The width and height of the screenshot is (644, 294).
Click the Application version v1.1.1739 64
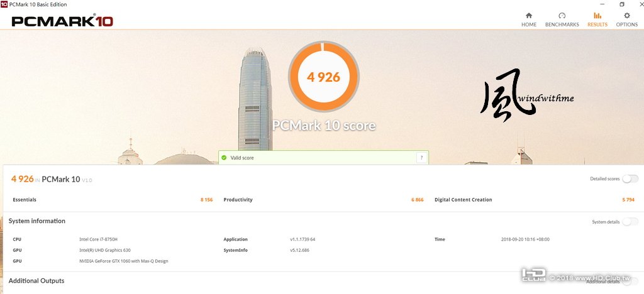click(x=303, y=239)
